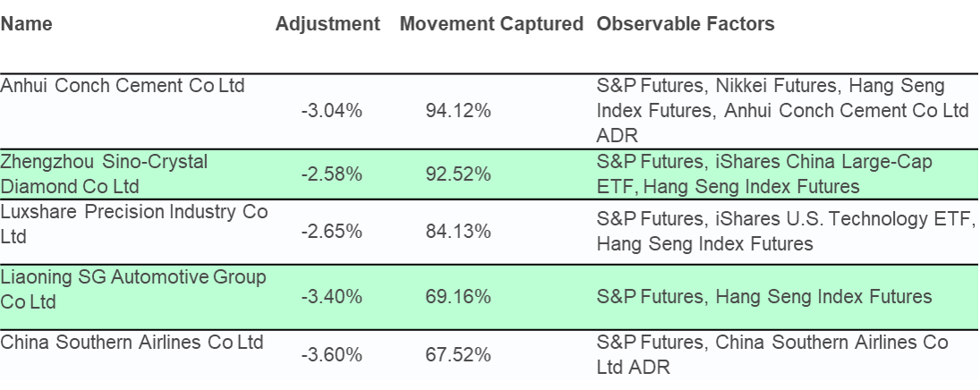The width and height of the screenshot is (980, 390).
Task: Click the -3.04% adjustment value
Action: (x=331, y=111)
